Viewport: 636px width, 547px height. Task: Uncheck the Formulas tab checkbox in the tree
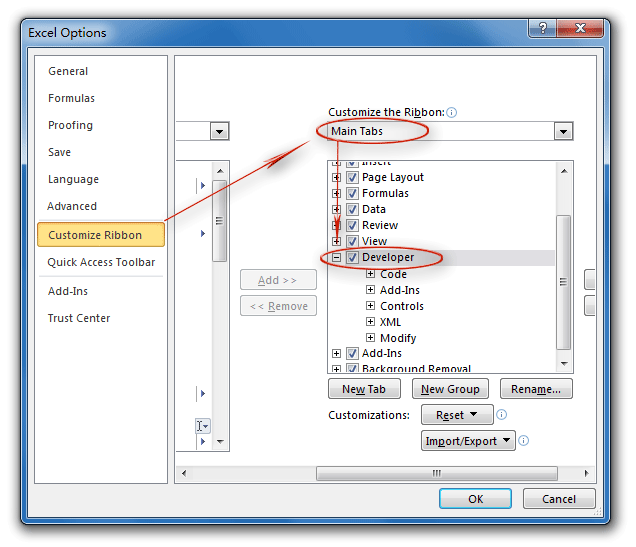pos(352,193)
